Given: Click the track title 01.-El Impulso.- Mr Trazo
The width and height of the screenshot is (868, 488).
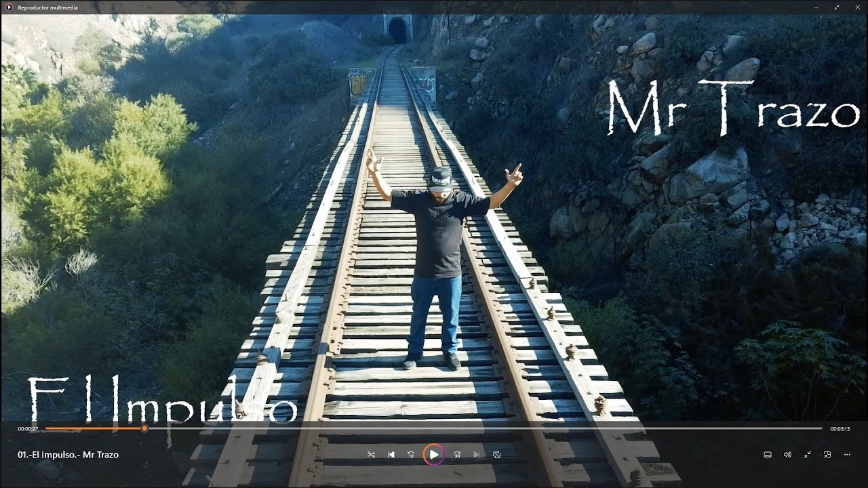Looking at the screenshot, I should (68, 455).
